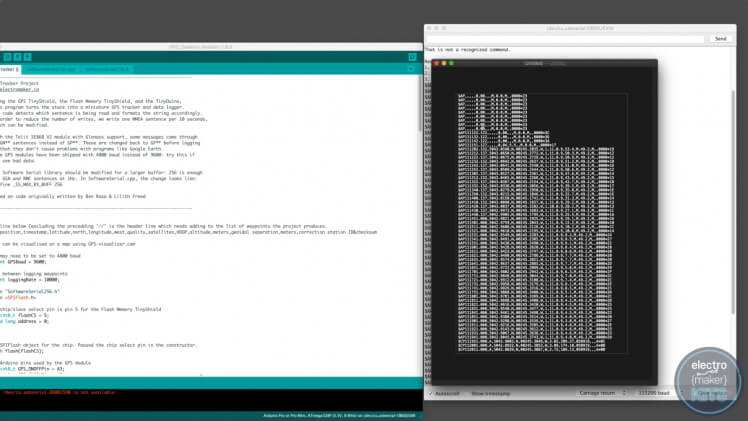The height and width of the screenshot is (421, 748).
Task: Click the terminal window green zoom button
Action: [451, 63]
